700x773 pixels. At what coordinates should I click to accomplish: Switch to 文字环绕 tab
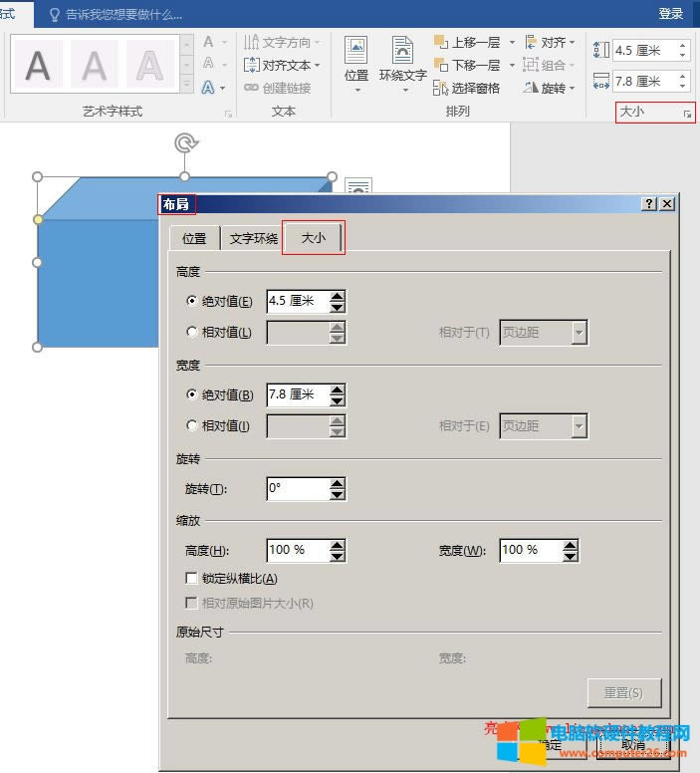coord(253,239)
